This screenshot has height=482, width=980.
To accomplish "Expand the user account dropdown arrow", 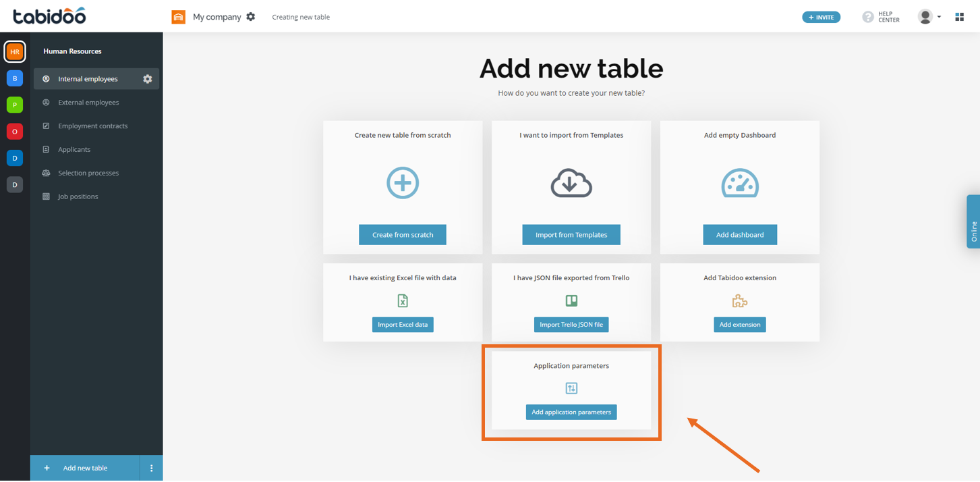I will [x=939, y=18].
